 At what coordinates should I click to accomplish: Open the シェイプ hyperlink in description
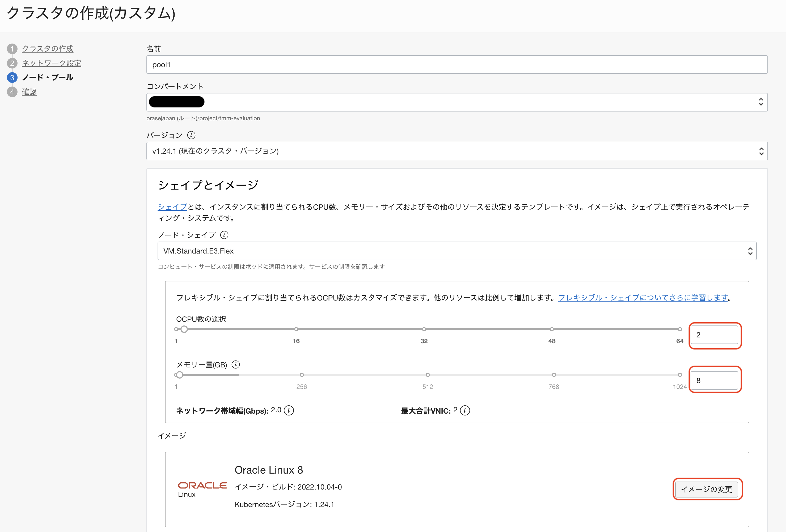172,207
